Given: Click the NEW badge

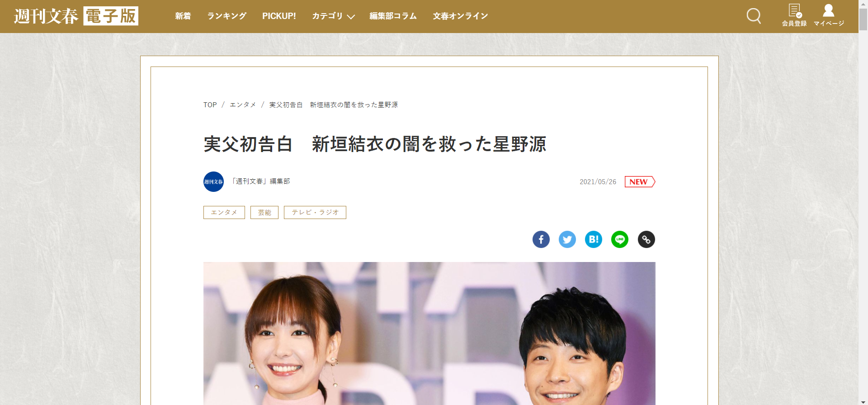Looking at the screenshot, I should pyautogui.click(x=640, y=181).
